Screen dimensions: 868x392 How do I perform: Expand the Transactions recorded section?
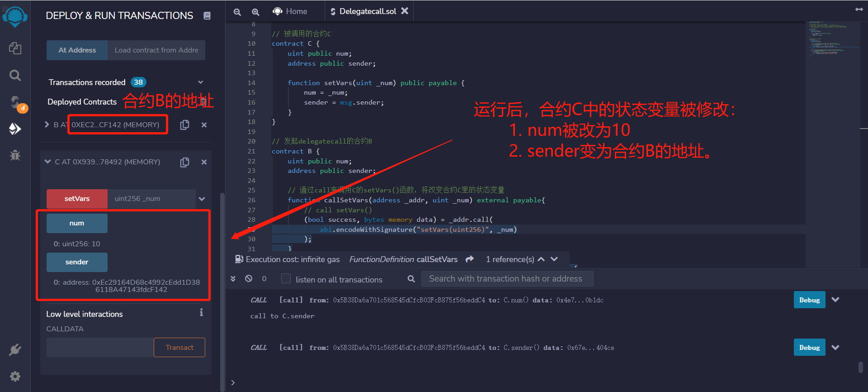pos(200,82)
